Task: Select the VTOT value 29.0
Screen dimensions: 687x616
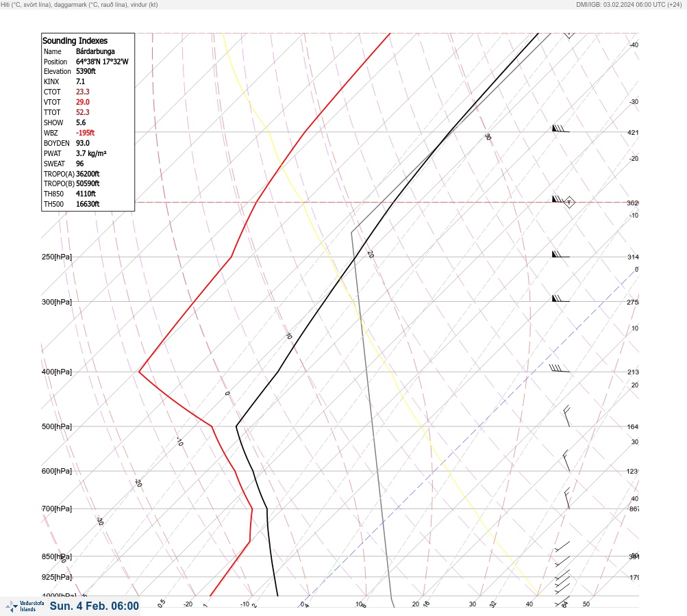Action: 83,102
